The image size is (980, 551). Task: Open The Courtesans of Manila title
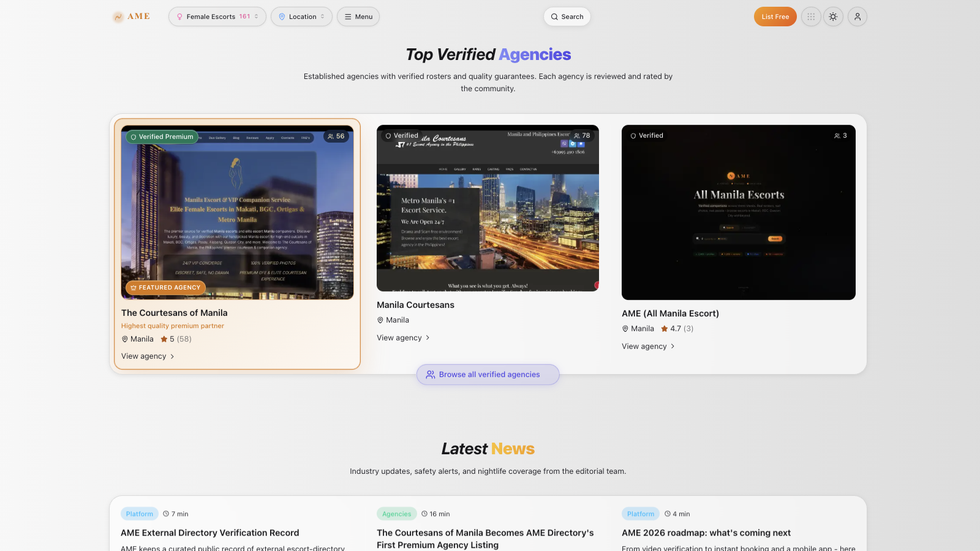tap(175, 313)
